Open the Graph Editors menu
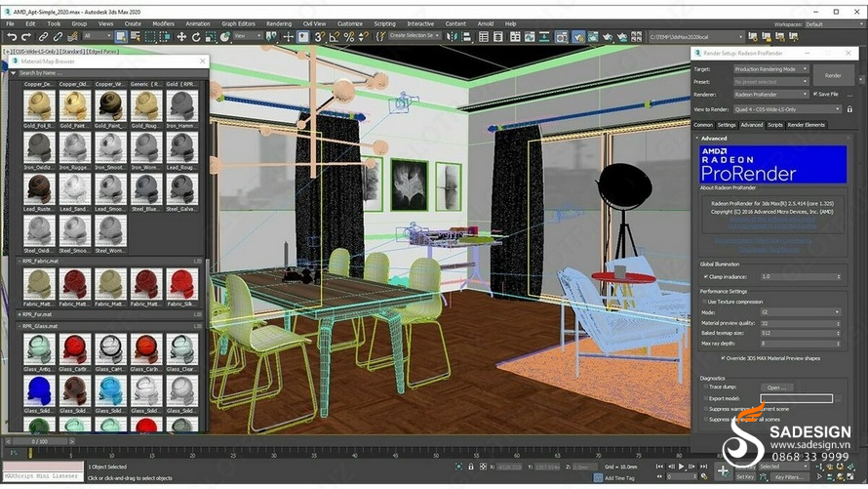 tap(239, 23)
